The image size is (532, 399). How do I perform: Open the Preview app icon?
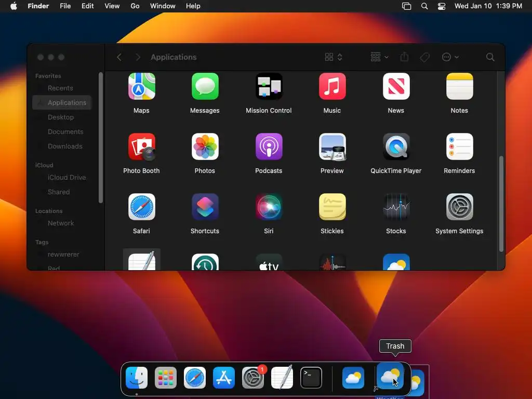coord(332,147)
